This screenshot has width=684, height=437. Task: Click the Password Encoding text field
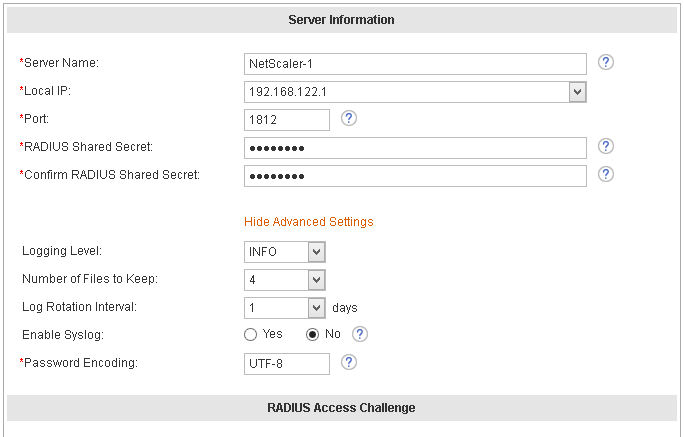pyautogui.click(x=287, y=364)
